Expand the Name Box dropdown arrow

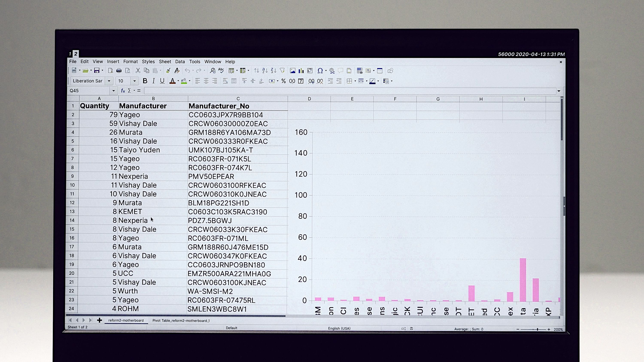click(114, 91)
